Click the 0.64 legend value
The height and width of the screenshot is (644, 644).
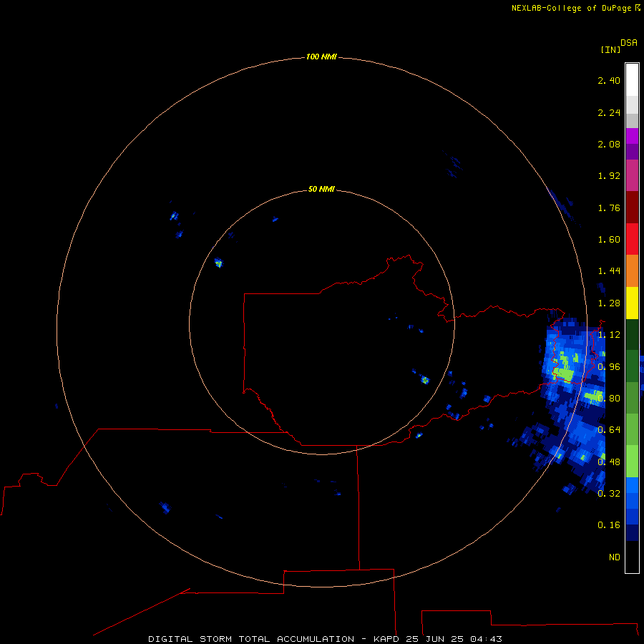(x=609, y=430)
